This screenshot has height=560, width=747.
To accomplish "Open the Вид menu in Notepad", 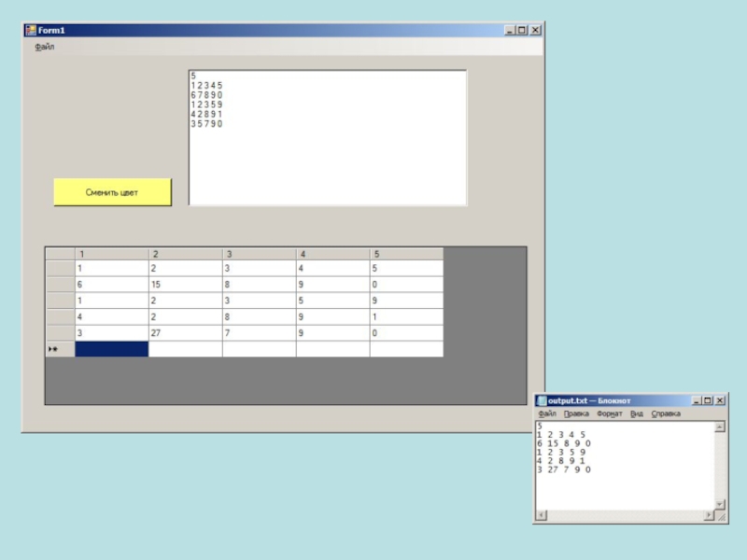I will coord(637,413).
